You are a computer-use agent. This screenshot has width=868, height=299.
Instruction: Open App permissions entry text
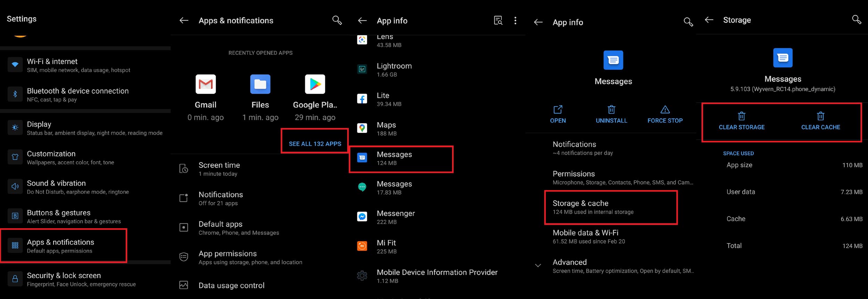250,257
